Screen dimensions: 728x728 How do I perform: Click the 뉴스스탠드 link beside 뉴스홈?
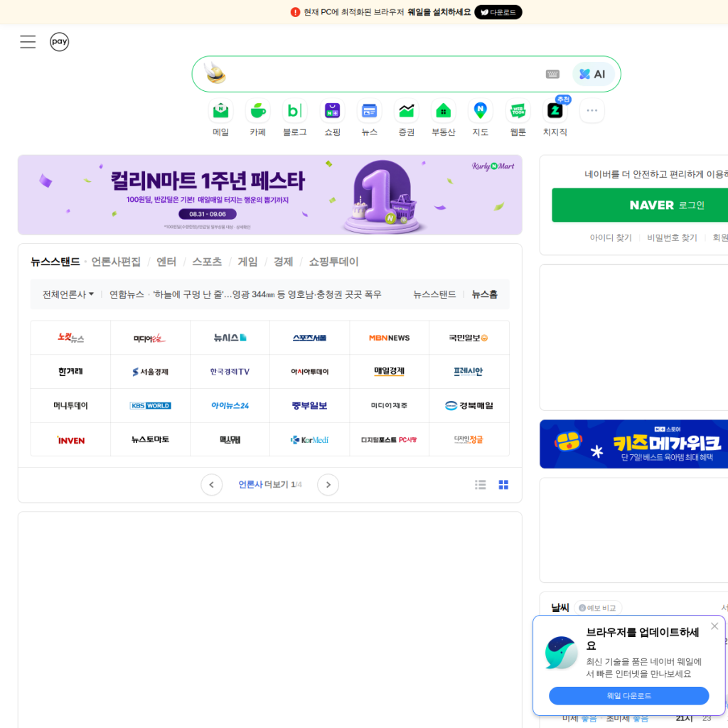(434, 294)
